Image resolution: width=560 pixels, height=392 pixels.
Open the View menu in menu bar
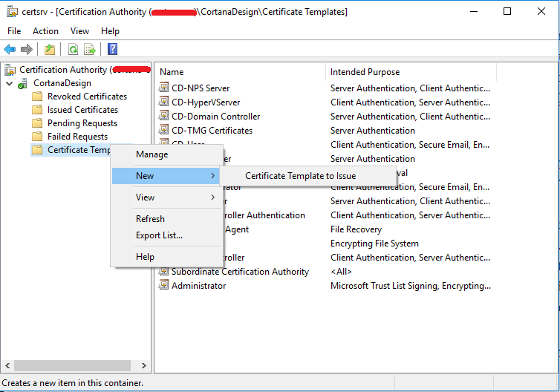79,31
